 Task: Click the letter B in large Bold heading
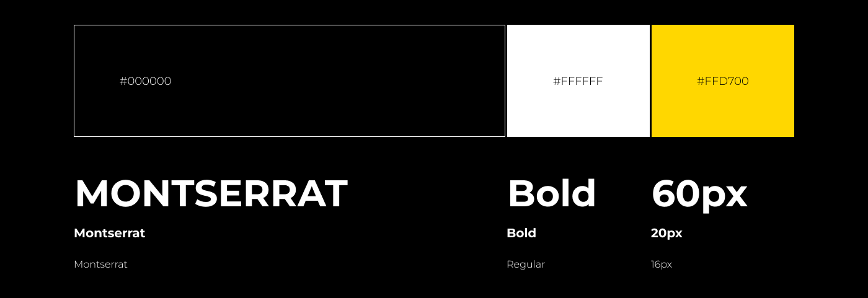(521, 194)
